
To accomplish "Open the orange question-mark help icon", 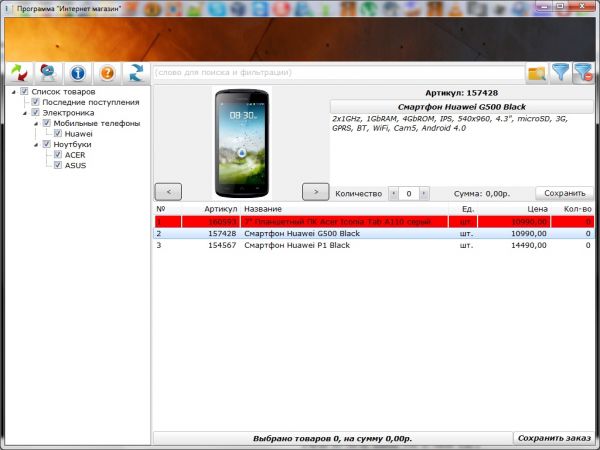I will (107, 73).
